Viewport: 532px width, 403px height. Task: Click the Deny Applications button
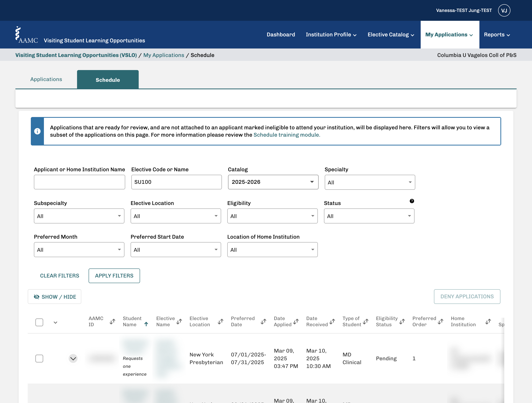point(467,296)
